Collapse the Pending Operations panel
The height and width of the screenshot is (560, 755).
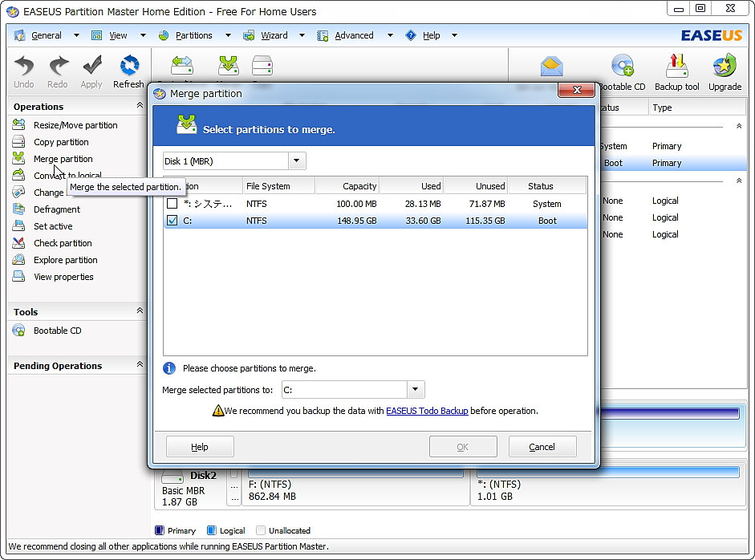140,364
